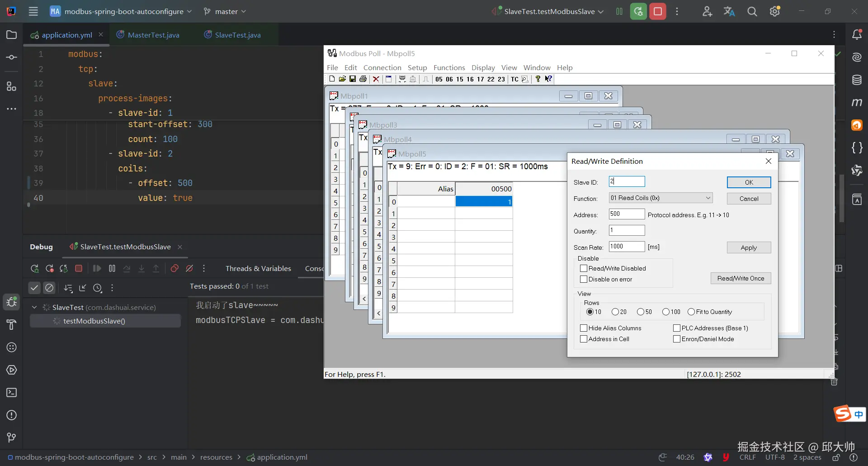Collapse the SlaveTest tree node

pos(34,308)
